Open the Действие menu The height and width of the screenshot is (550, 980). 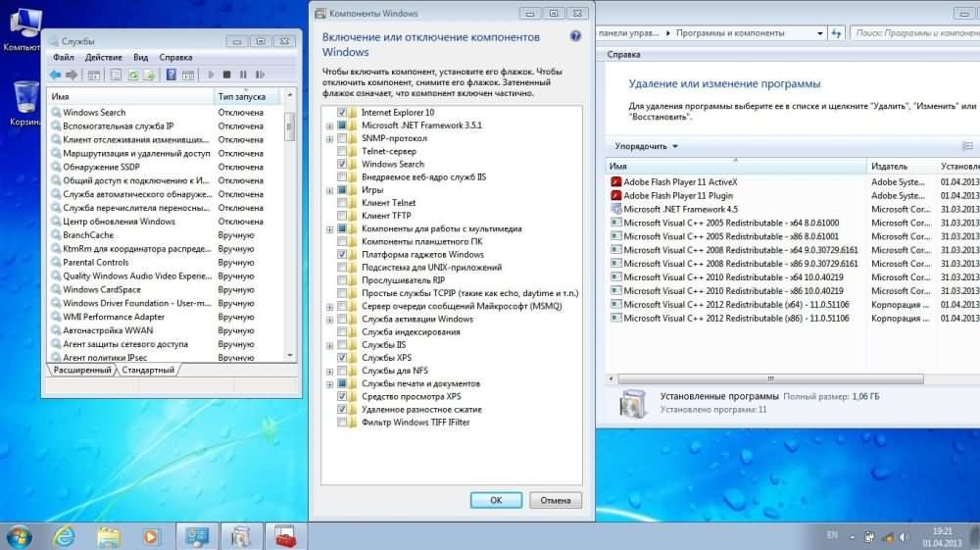[x=104, y=57]
